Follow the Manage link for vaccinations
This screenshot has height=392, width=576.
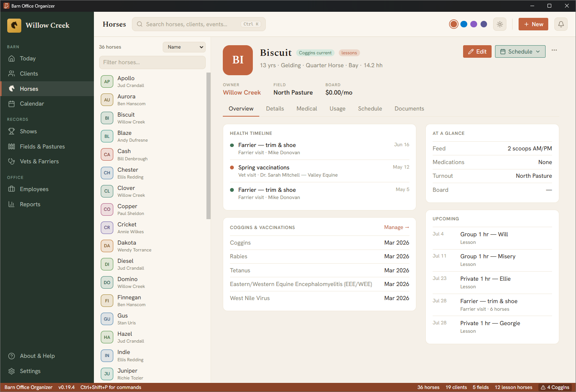pos(397,228)
